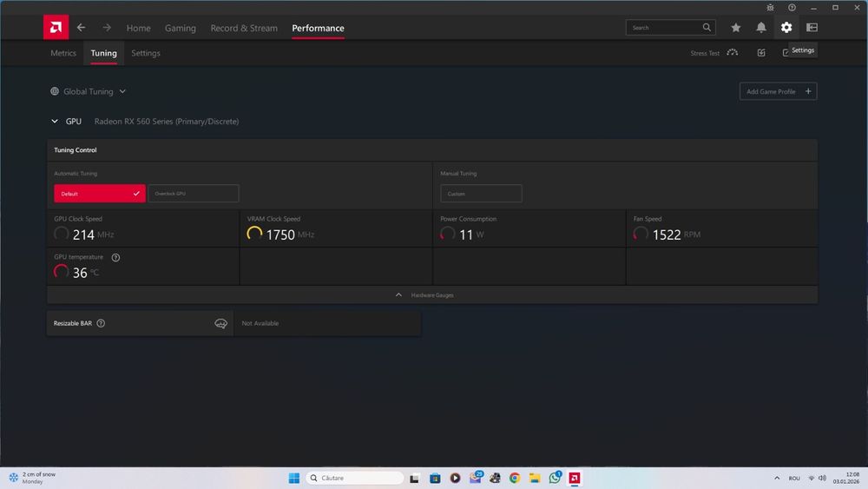Show hidden system tray icons
Viewport: 868px width, 489px height.
tap(777, 478)
